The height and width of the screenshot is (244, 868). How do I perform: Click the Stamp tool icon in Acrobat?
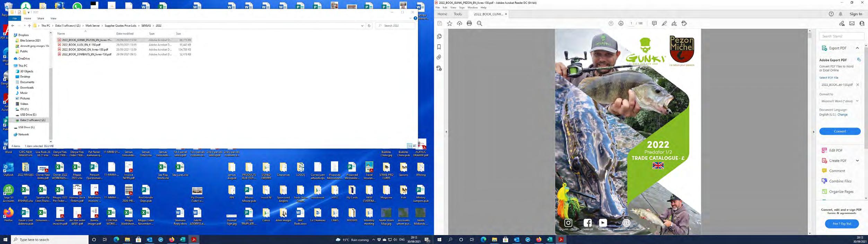click(684, 24)
